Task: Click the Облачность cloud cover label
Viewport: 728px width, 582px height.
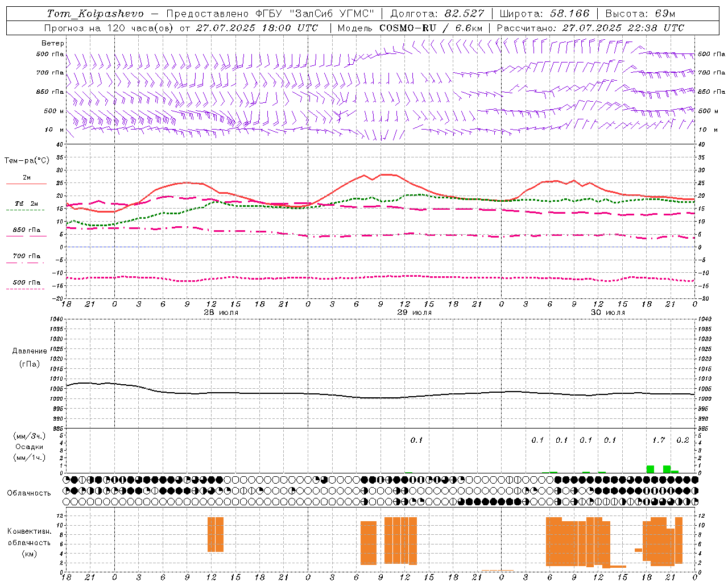Action: tap(29, 493)
